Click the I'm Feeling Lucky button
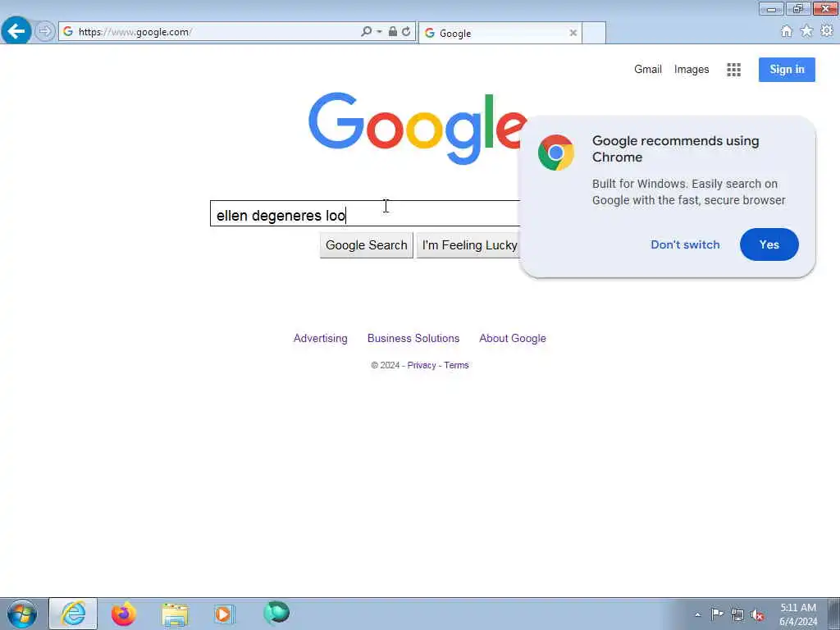Viewport: 840px width, 630px height. (x=468, y=245)
